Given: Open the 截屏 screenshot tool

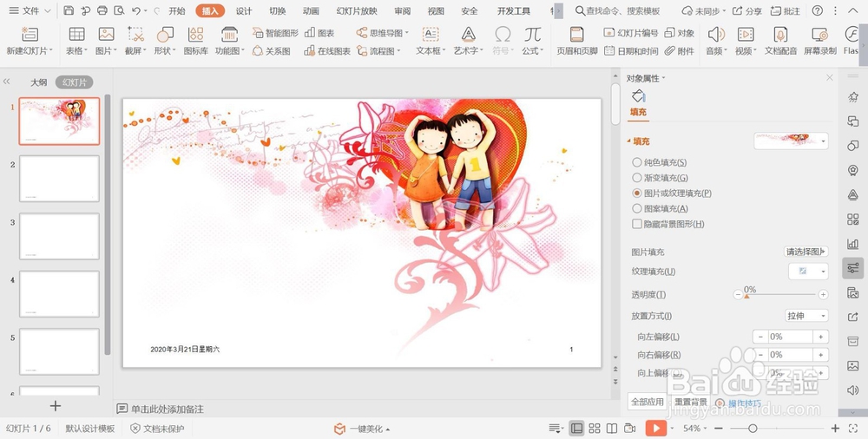Looking at the screenshot, I should (135, 35).
